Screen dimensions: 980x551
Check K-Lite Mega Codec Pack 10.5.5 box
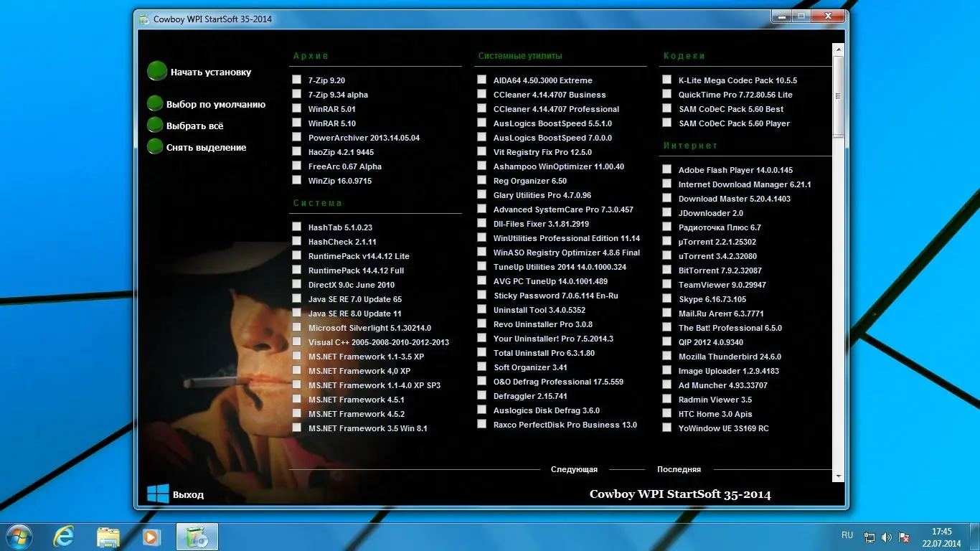[667, 80]
